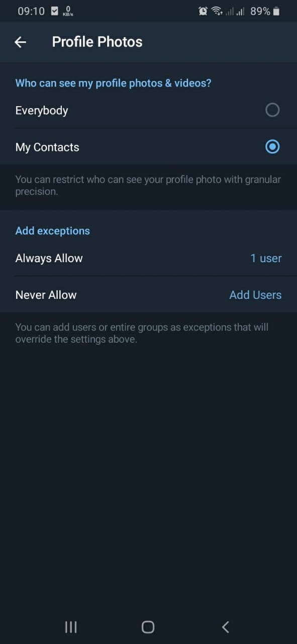Tap the checkmark notification icon
297x644 pixels.
click(54, 11)
